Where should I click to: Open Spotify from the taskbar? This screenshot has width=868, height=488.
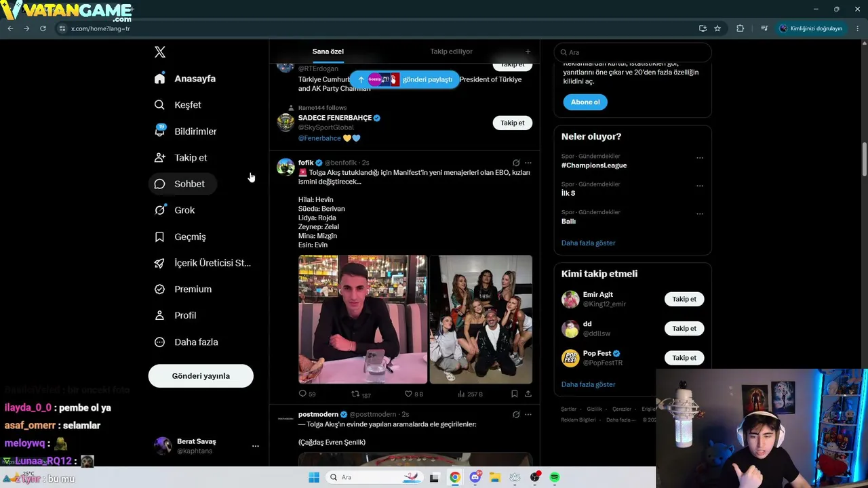[555, 477]
